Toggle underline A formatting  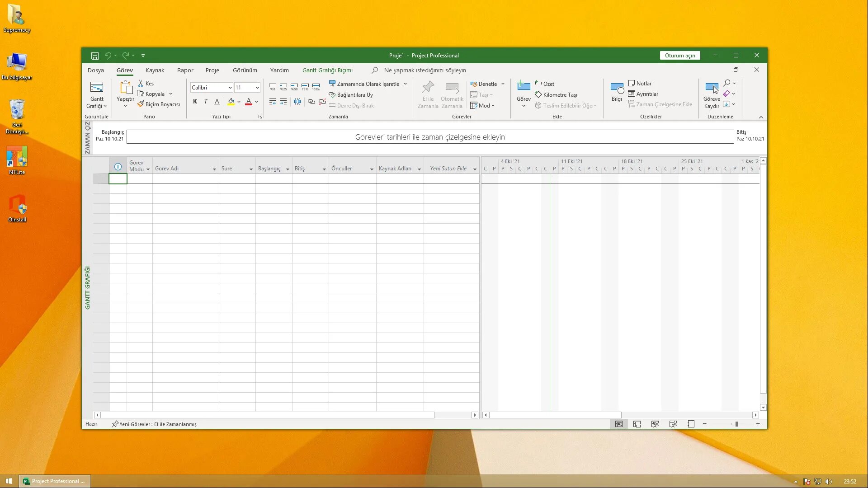[217, 102]
